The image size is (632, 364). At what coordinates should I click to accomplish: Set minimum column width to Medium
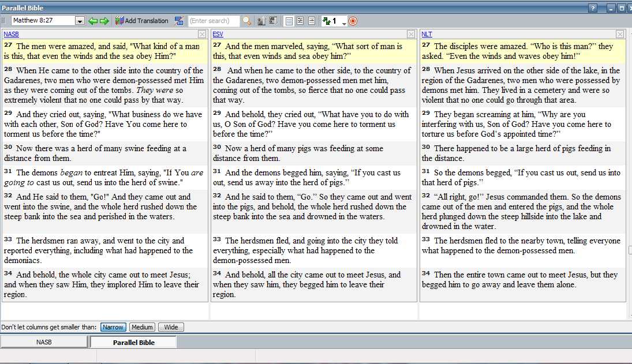[x=143, y=327]
